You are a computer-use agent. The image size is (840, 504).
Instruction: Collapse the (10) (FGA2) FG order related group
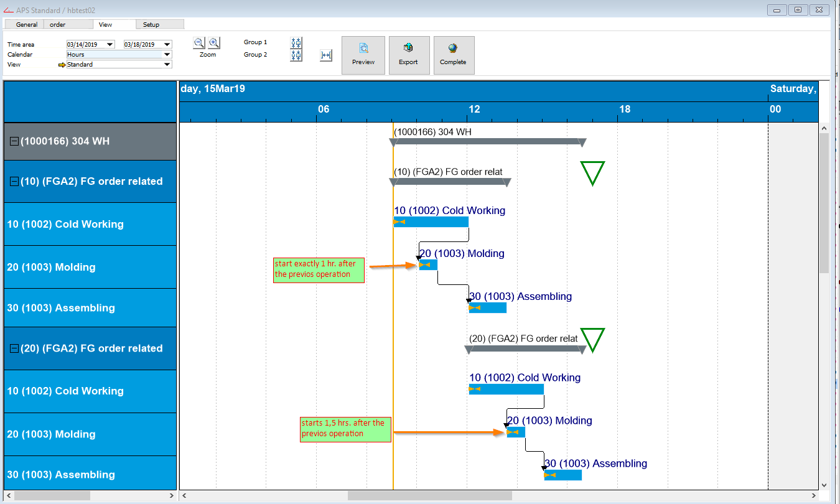[13, 181]
